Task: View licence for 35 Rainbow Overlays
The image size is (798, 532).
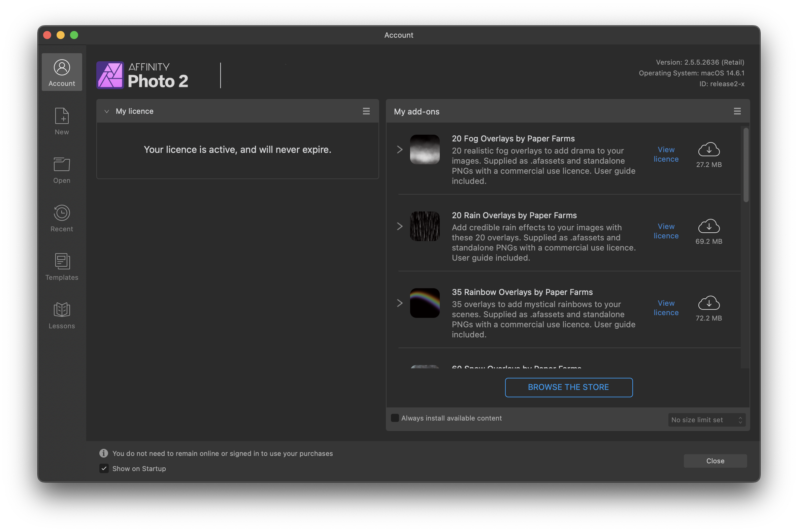Action: click(x=666, y=308)
